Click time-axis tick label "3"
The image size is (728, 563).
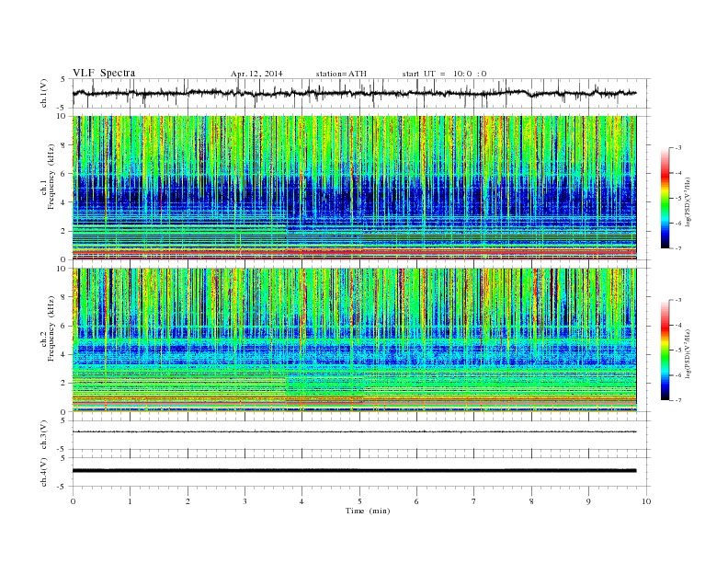click(245, 501)
